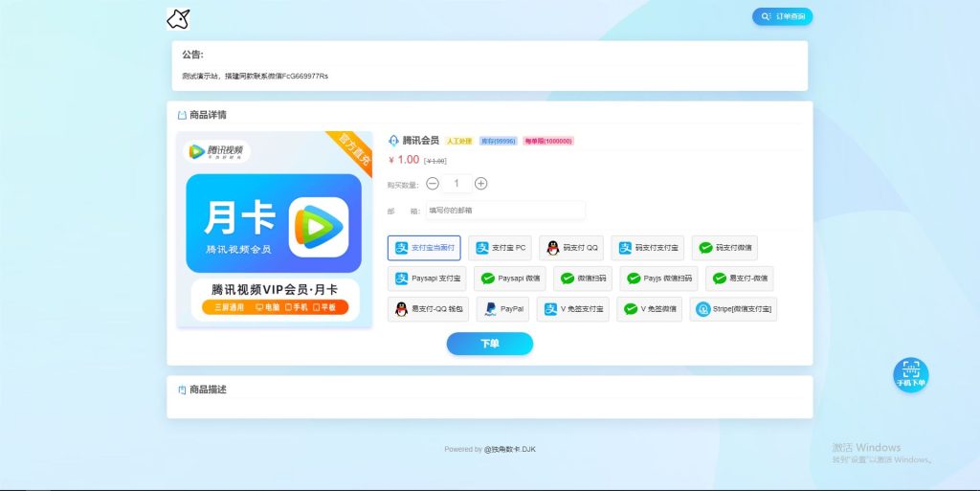This screenshot has width=980, height=491.
Task: Select 微信扫码 payment option
Action: (x=583, y=279)
